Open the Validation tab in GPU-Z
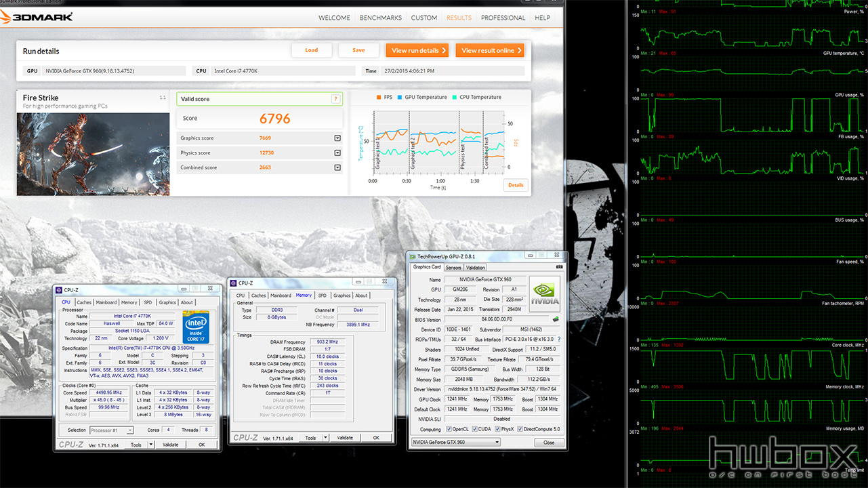This screenshot has height=488, width=868. [x=476, y=268]
